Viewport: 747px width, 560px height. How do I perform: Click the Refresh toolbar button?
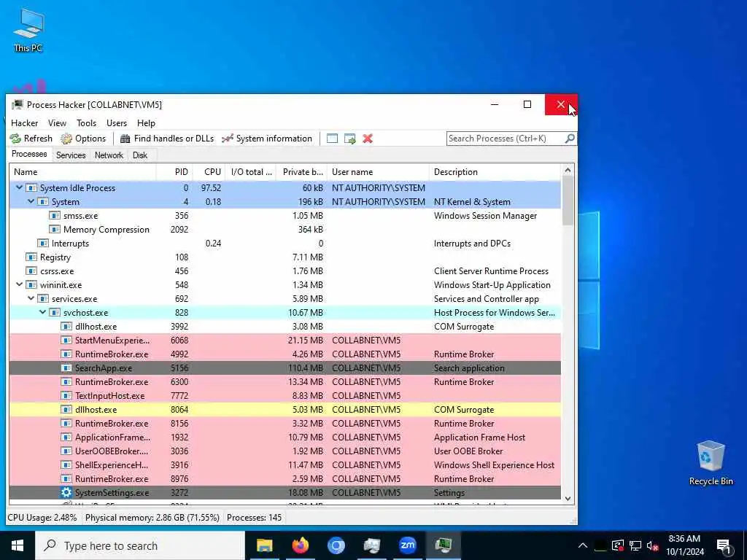coord(31,139)
